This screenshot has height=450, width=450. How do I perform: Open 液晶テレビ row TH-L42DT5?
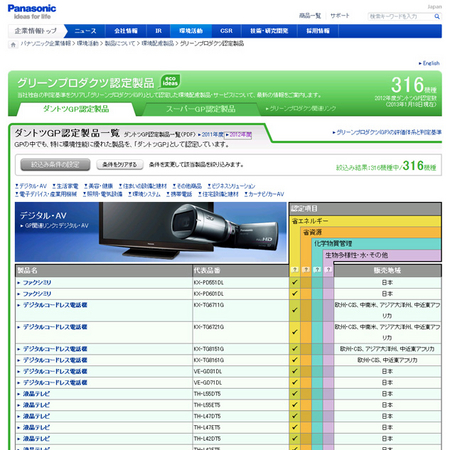[x=36, y=439]
